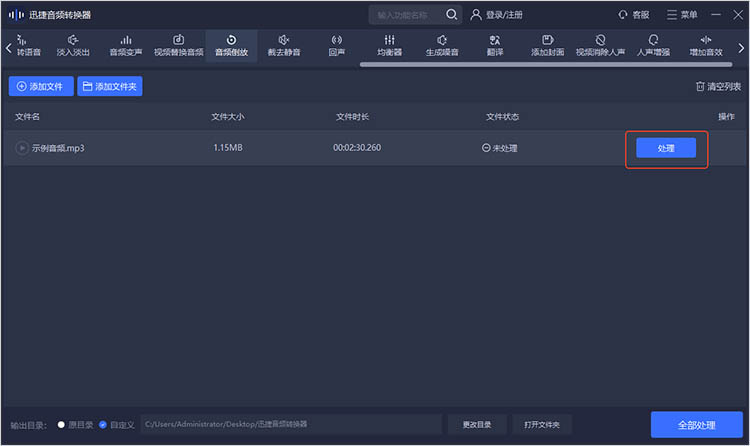Viewport: 750px width, 446px height.
Task: Click the 文件名 column header
Action: 27,117
